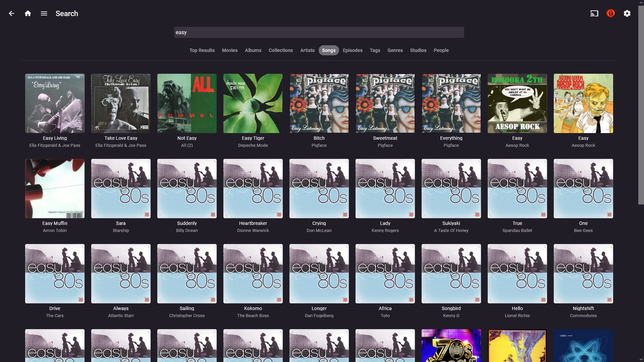Open the Cast to device icon
The width and height of the screenshot is (644, 362).
coord(594,13)
